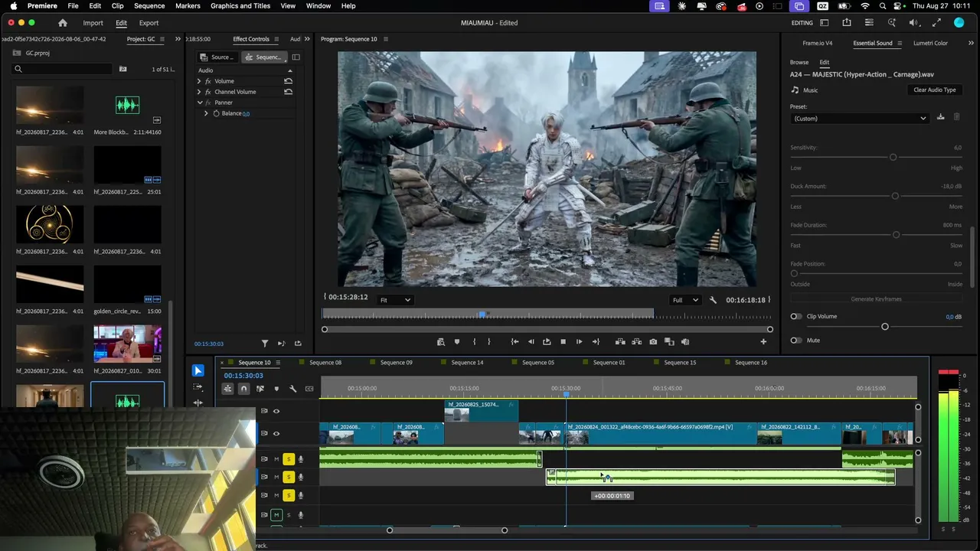Toggle insert and overwrite sequences as nests
Viewport: 980px width, 551px height.
pyautogui.click(x=227, y=389)
